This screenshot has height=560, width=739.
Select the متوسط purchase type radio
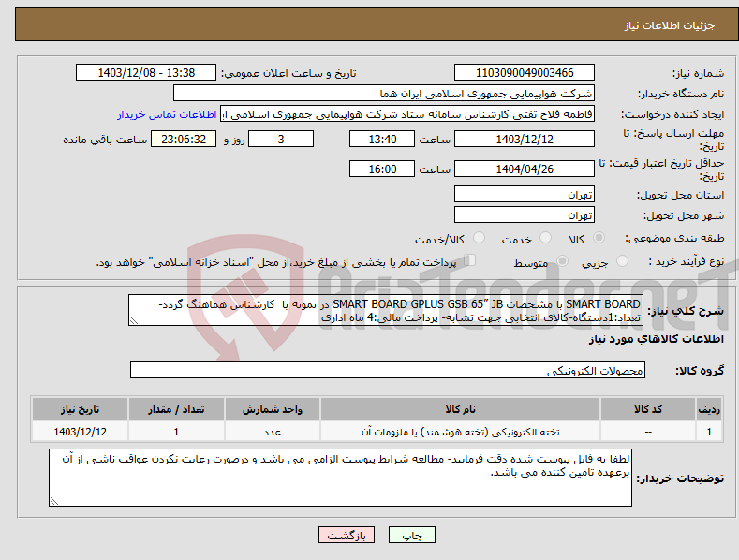tap(562, 260)
